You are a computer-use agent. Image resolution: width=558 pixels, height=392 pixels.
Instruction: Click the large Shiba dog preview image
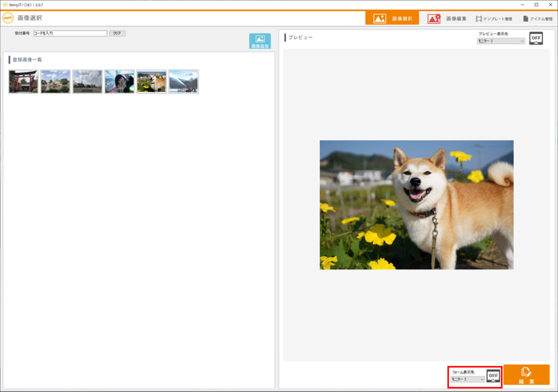tap(416, 205)
